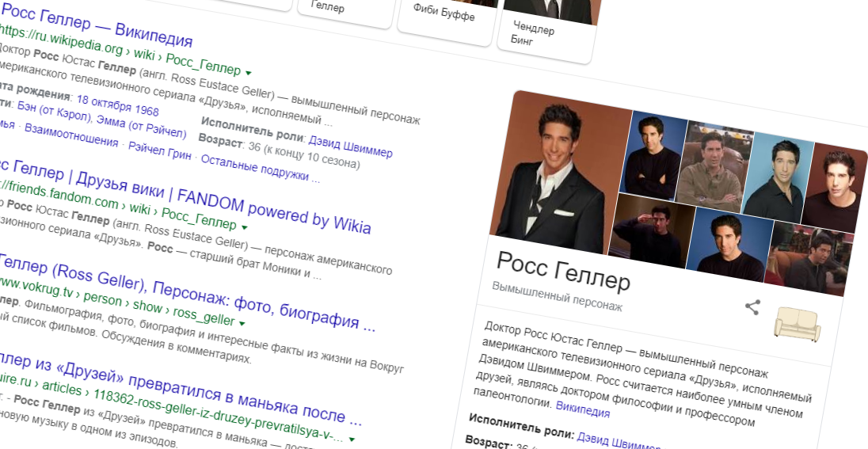The image size is (868, 449).
Task: Open Ross saluting dark photo
Action: tap(650, 230)
